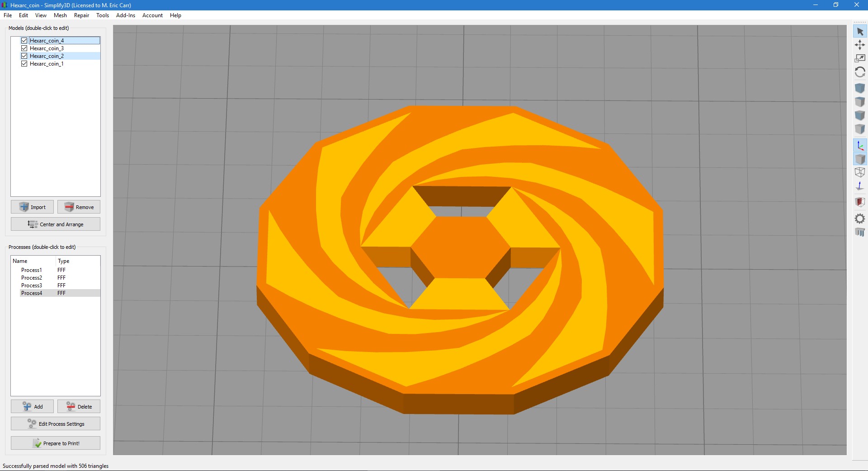Click the Type column header
The image size is (868, 471).
64,261
